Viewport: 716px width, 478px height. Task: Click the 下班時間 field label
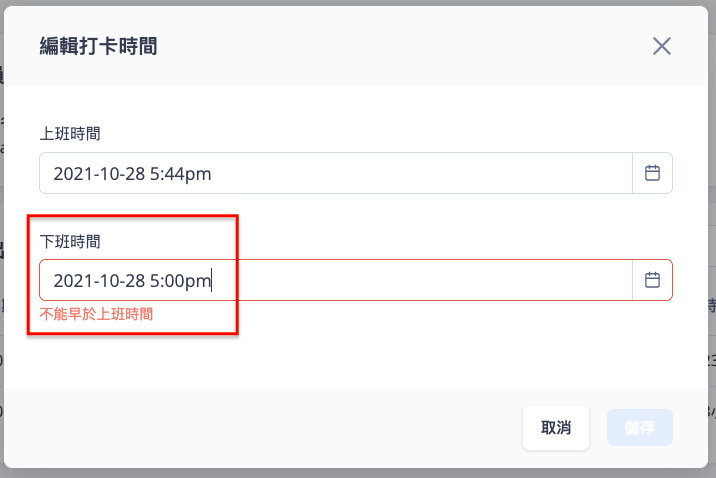(x=70, y=242)
